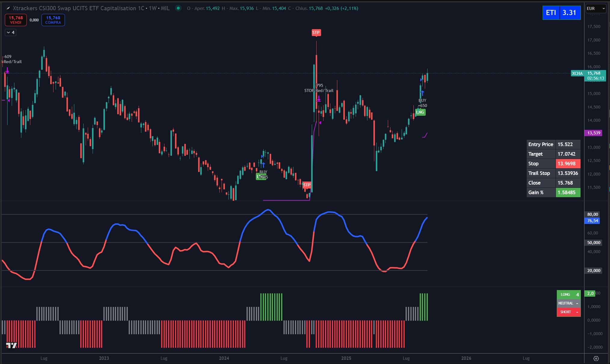Viewport: 610px width, 364px height.
Task: Click the ETI 3.31 blue badge
Action: [561, 13]
